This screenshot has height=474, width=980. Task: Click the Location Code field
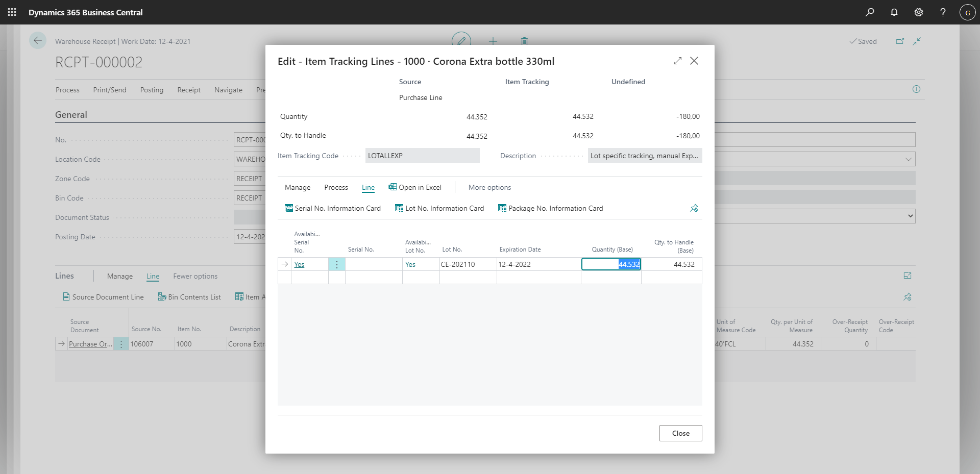[x=250, y=159]
